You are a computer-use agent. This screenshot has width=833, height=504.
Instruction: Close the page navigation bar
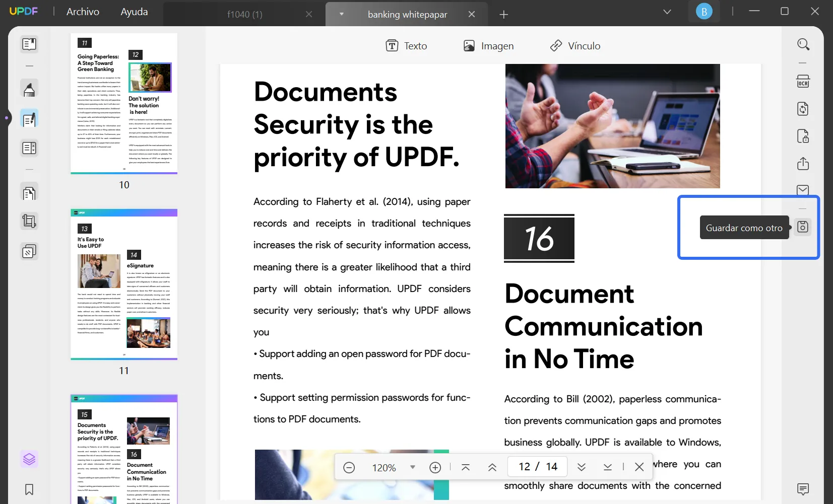[639, 467]
